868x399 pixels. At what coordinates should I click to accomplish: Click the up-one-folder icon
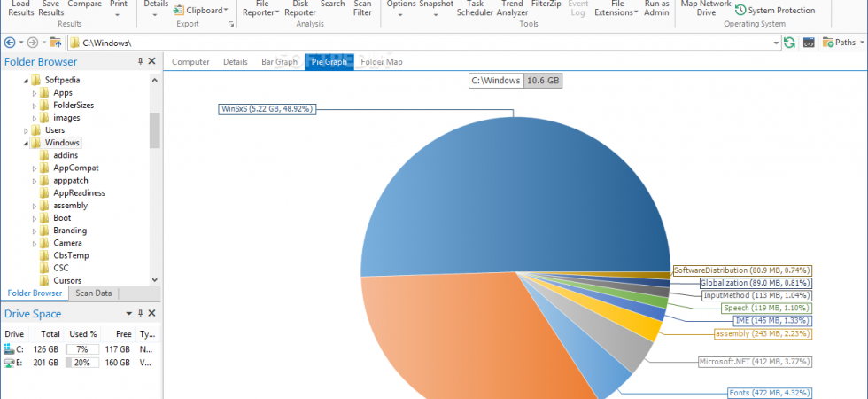point(55,43)
